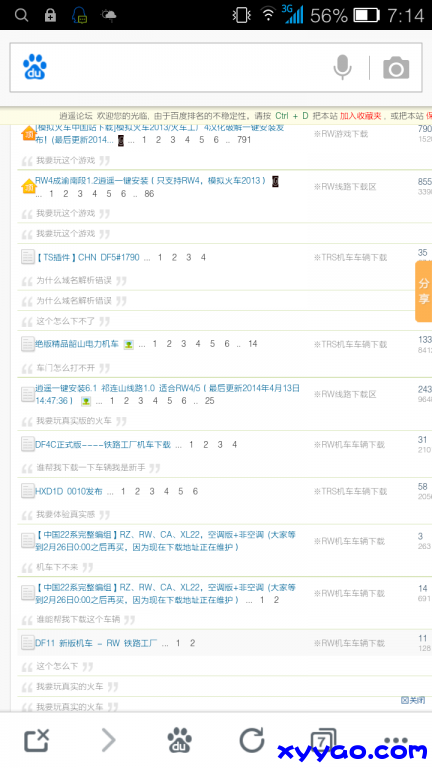
Task: Go to page 86 of RW4成渝南段 thread
Action: pyautogui.click(x=149, y=194)
